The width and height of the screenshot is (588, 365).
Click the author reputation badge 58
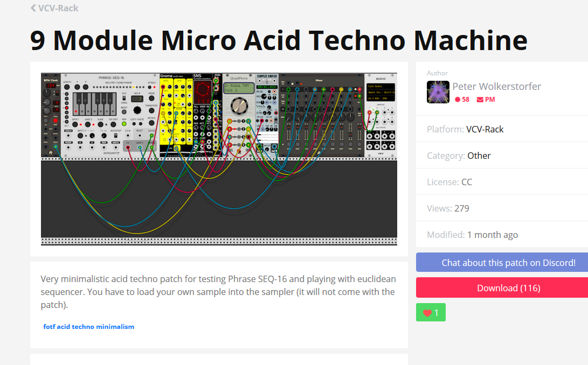point(462,100)
